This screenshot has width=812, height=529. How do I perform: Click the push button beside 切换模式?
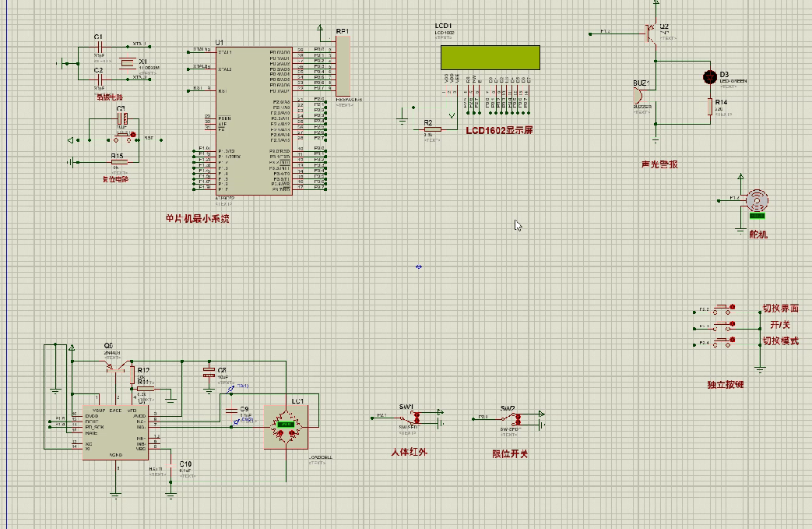tap(724, 342)
